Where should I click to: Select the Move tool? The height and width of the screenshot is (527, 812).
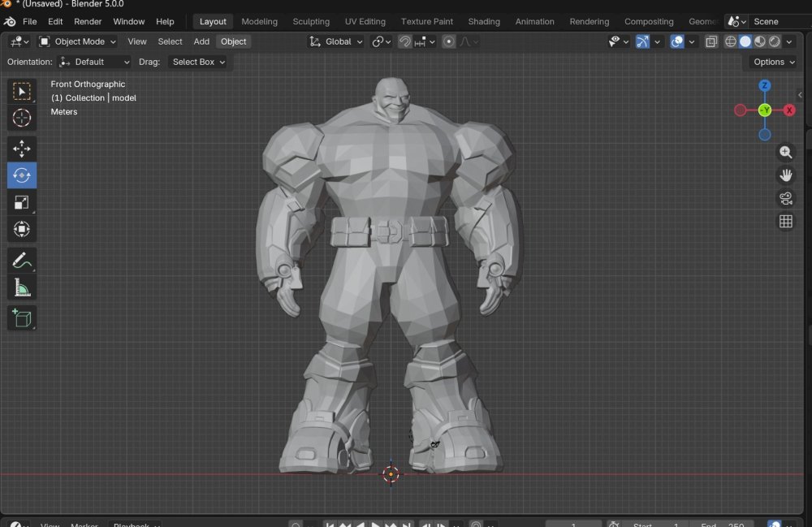[x=21, y=148]
